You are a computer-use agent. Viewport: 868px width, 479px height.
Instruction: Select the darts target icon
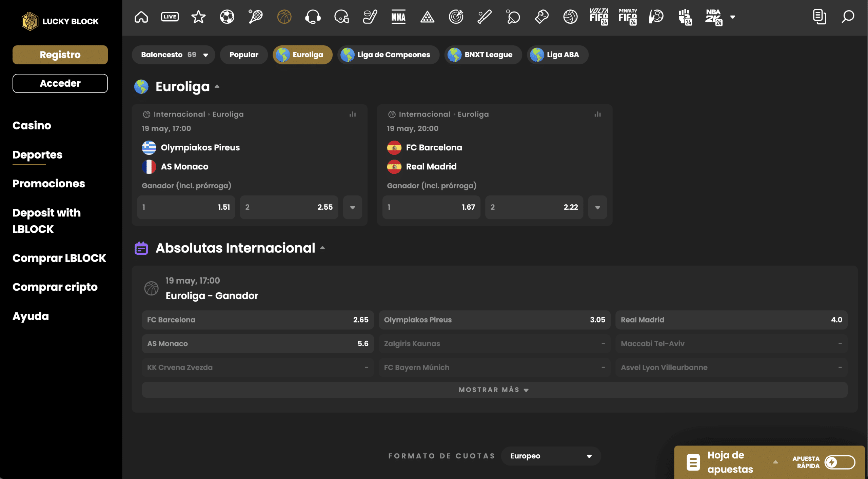(x=456, y=17)
